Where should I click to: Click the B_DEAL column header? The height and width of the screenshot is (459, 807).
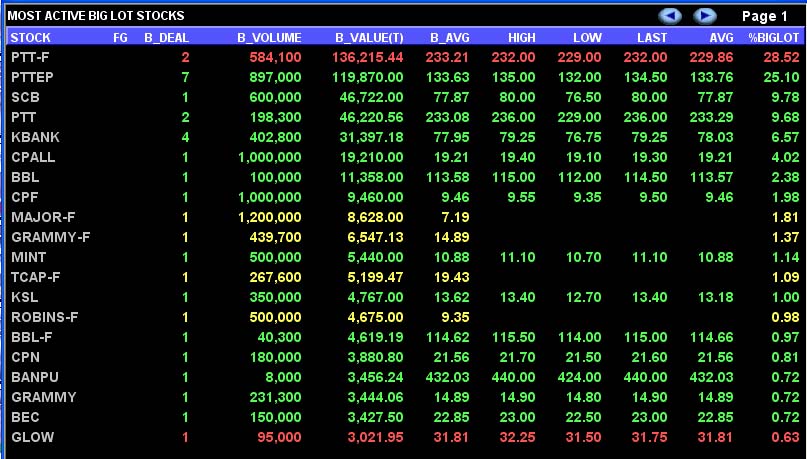pos(167,38)
